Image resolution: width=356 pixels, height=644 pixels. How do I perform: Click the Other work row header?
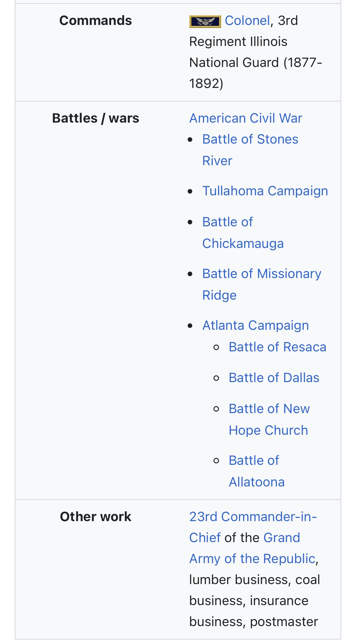point(96,517)
